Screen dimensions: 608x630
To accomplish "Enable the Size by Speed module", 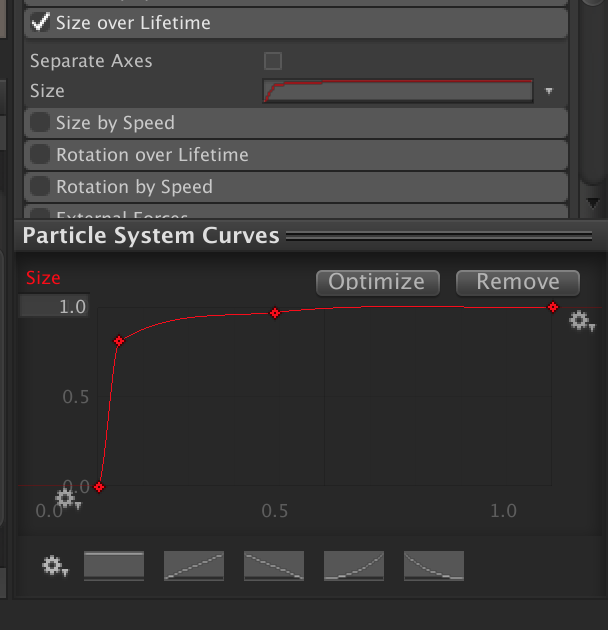I will click(40, 122).
